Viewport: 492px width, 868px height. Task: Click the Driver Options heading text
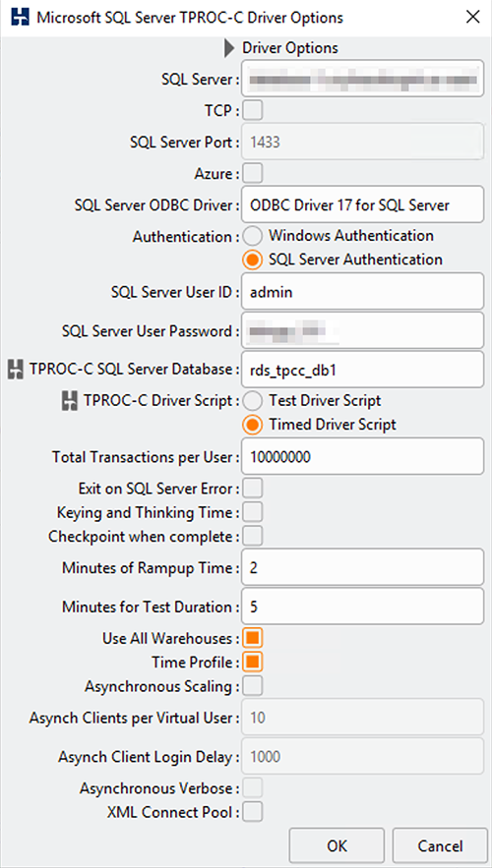coord(290,48)
